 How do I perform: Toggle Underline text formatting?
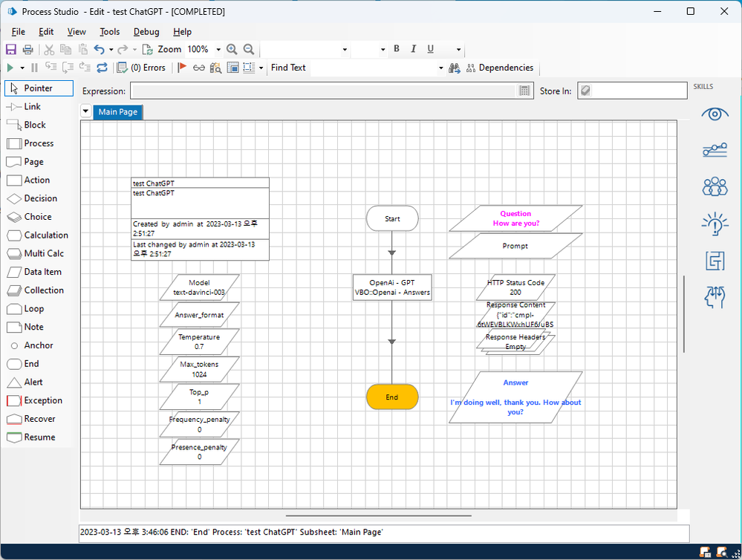point(430,49)
